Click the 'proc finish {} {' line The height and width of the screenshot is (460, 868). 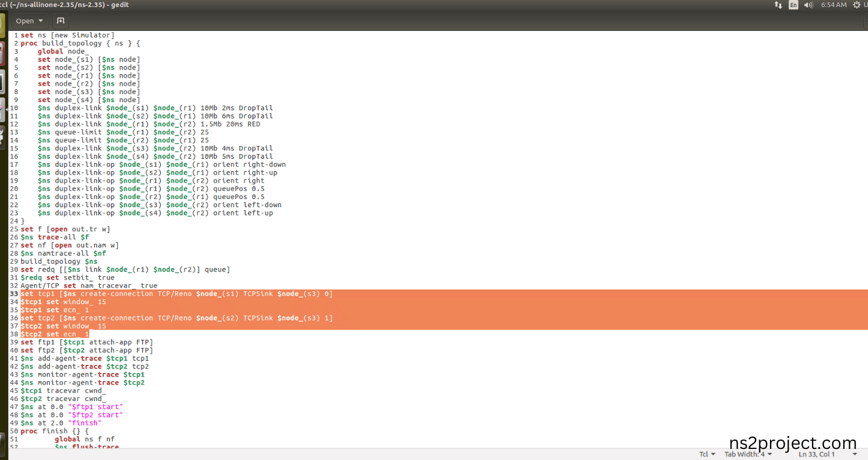pyautogui.click(x=55, y=431)
